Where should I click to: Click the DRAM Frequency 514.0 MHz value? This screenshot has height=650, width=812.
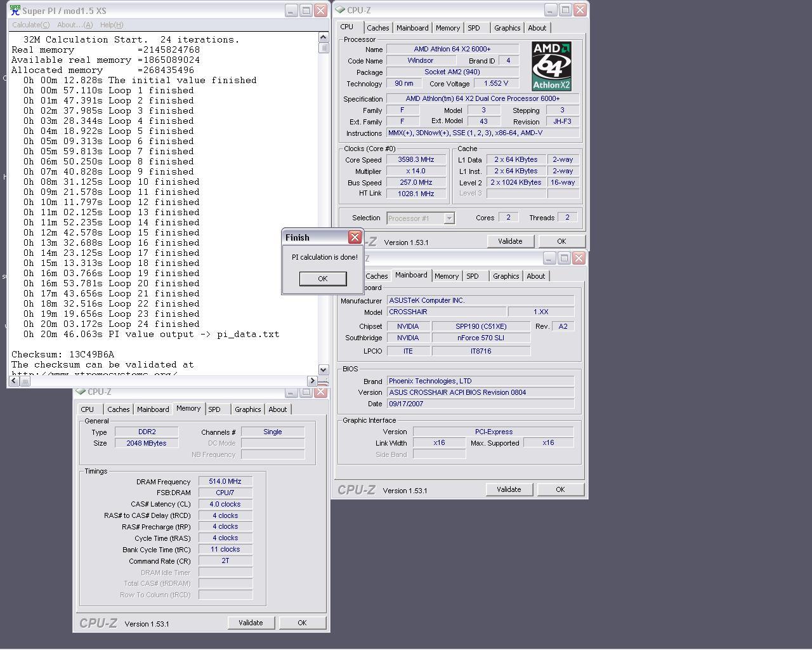coord(225,482)
